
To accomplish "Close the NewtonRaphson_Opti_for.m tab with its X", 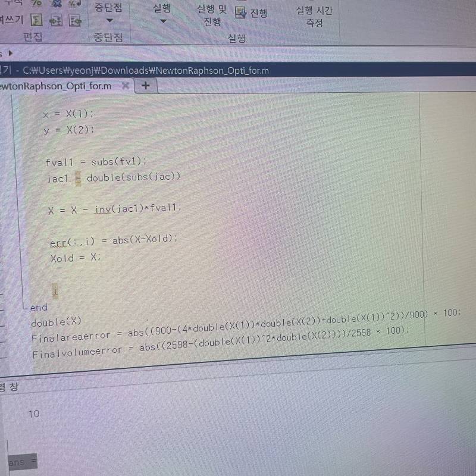I will click(x=125, y=86).
